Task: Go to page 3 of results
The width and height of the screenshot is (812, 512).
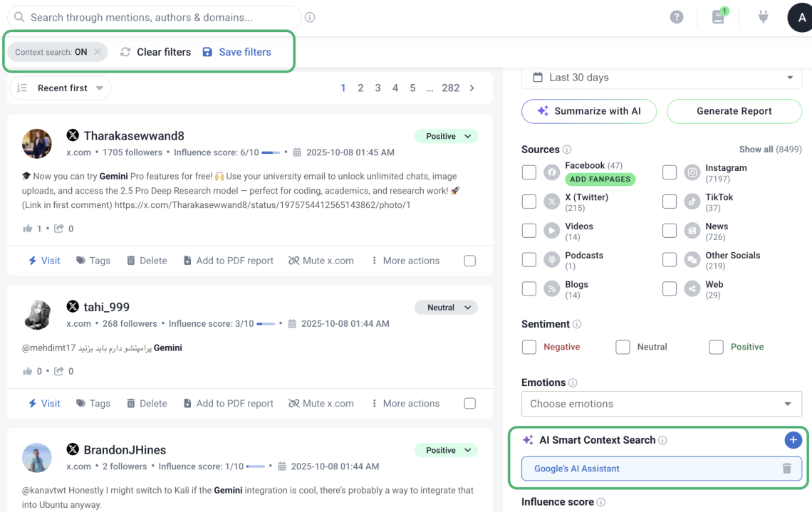Action: (378, 88)
